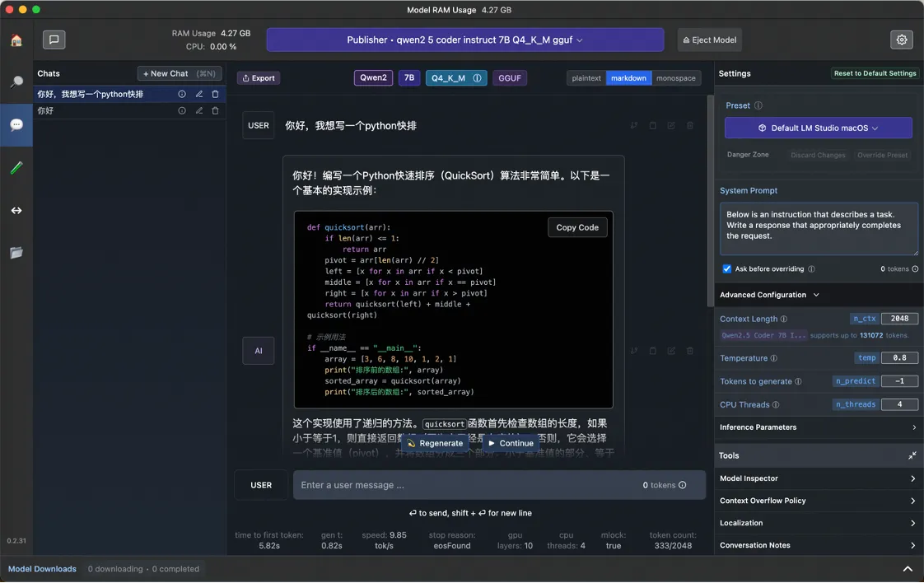Rename the python快排 chat with pencil icon
This screenshot has height=583, width=924.
(x=199, y=95)
